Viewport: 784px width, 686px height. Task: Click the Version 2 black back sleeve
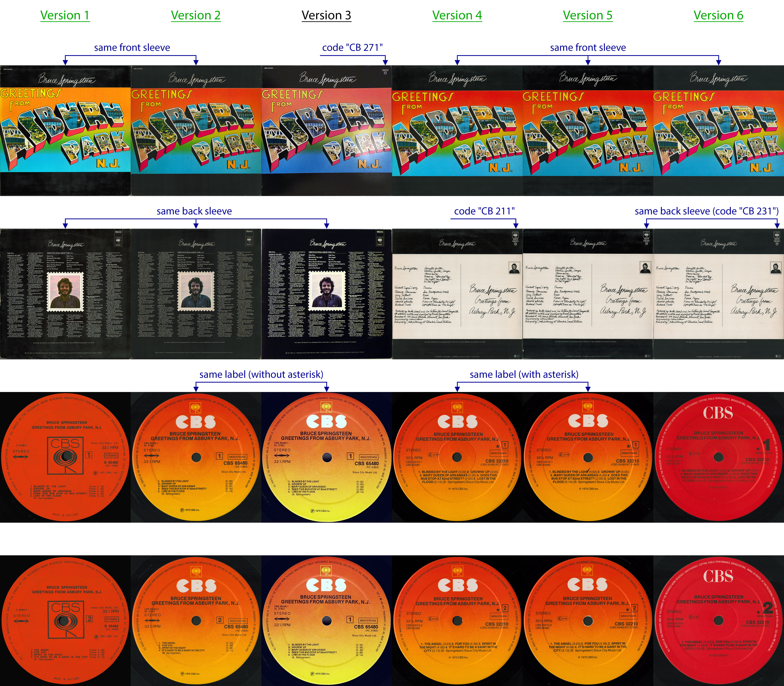pyautogui.click(x=196, y=294)
